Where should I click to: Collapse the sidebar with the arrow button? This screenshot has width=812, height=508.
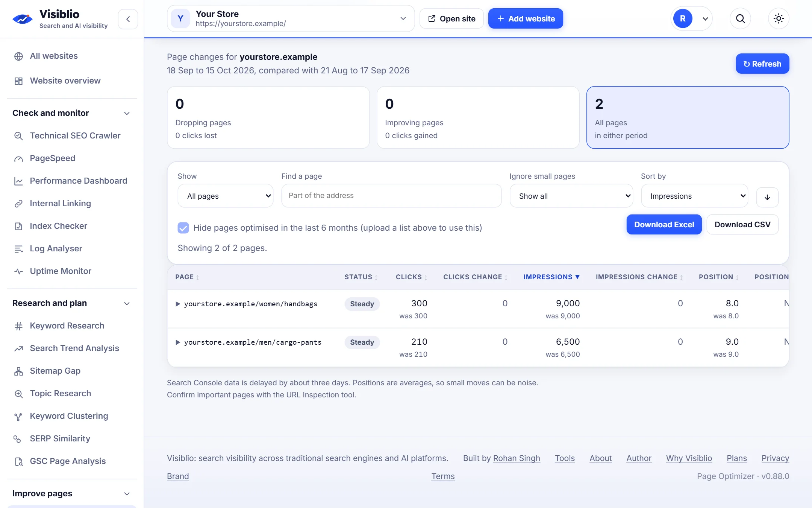pos(128,19)
